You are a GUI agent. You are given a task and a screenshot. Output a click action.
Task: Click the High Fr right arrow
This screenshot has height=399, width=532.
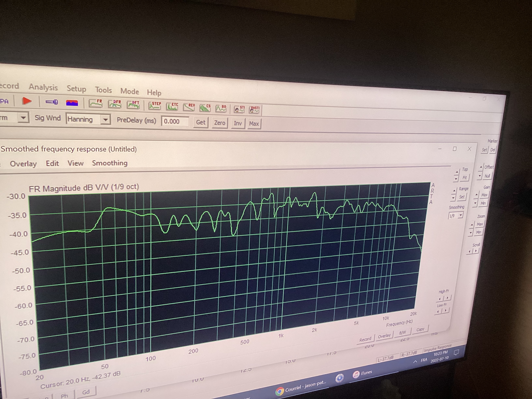tap(447, 298)
